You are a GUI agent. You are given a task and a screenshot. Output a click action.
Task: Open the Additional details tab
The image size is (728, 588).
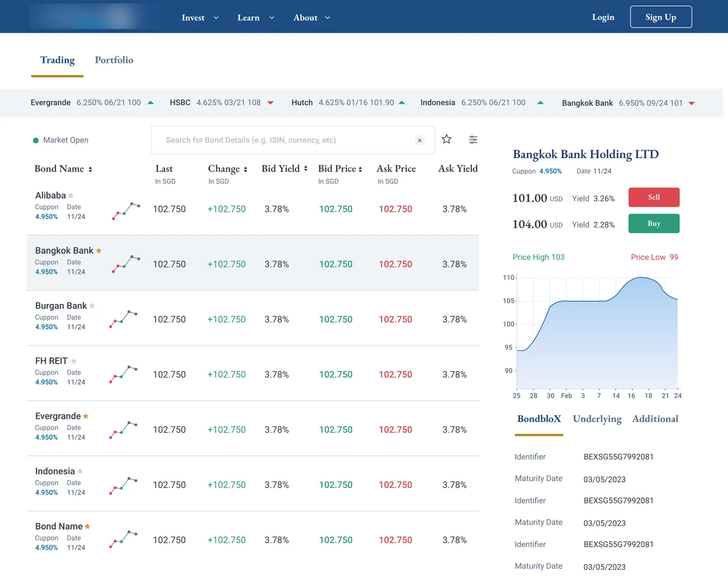655,419
